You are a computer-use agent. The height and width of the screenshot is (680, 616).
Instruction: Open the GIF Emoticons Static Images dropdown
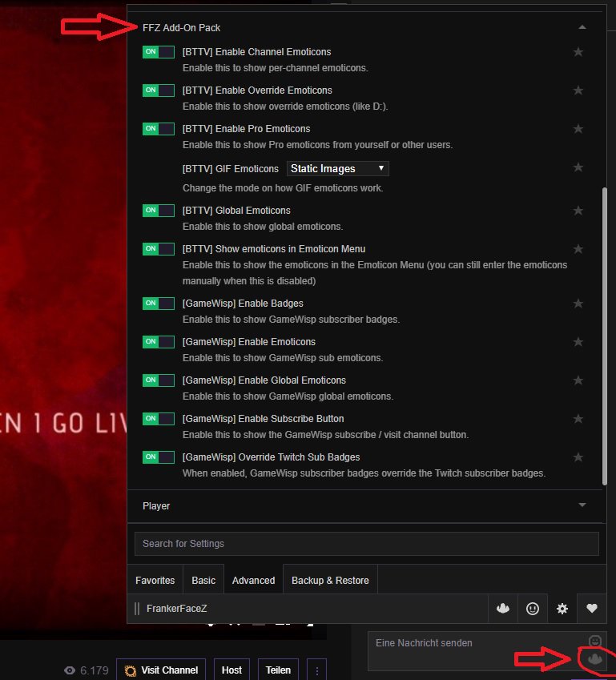pos(337,168)
